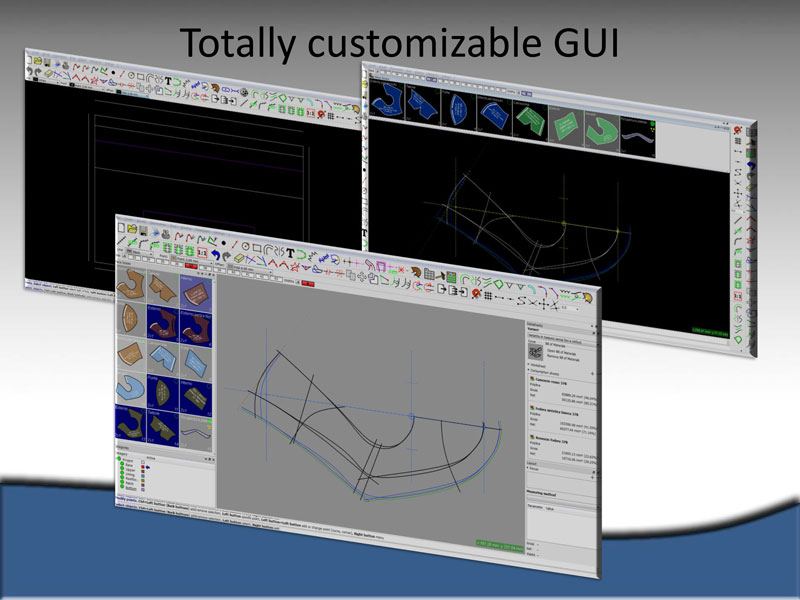This screenshot has width=800, height=600.
Task: Click green coordinate readout in front window
Action: coord(499,546)
